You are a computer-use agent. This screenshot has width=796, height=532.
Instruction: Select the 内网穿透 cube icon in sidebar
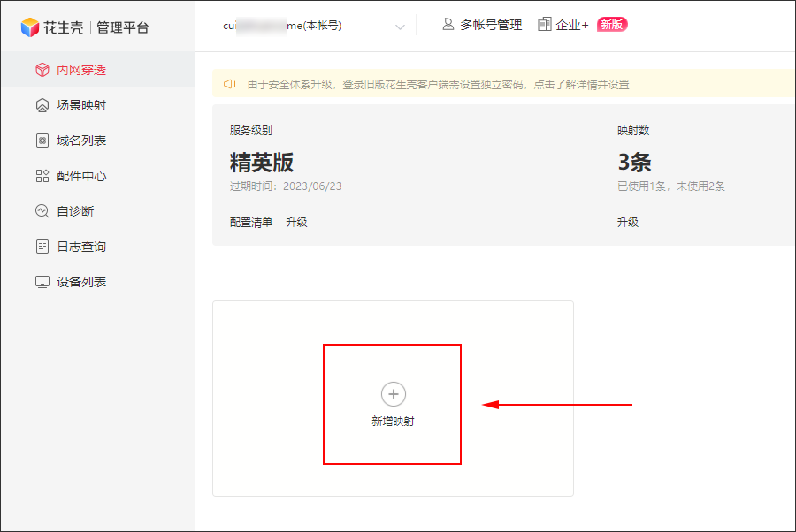pos(42,70)
